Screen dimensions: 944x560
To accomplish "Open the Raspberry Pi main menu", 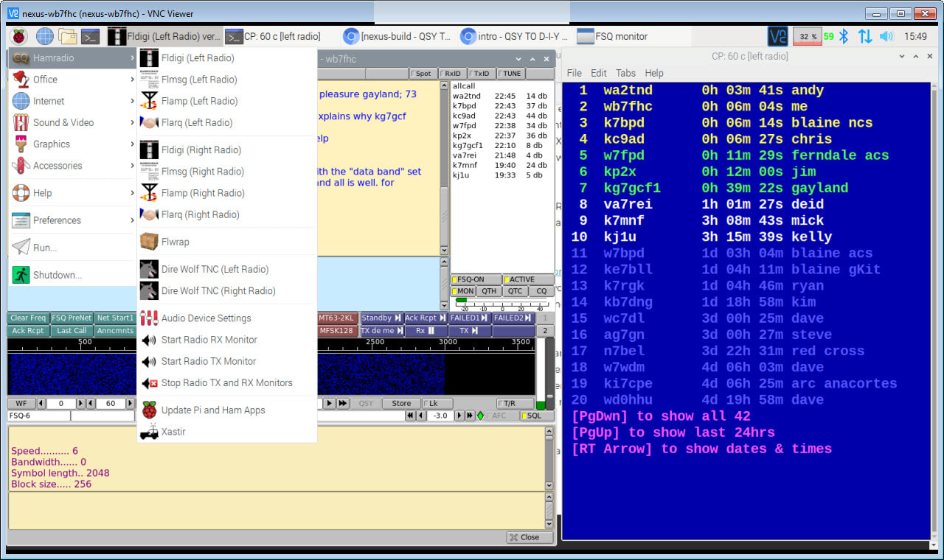I will tap(18, 36).
